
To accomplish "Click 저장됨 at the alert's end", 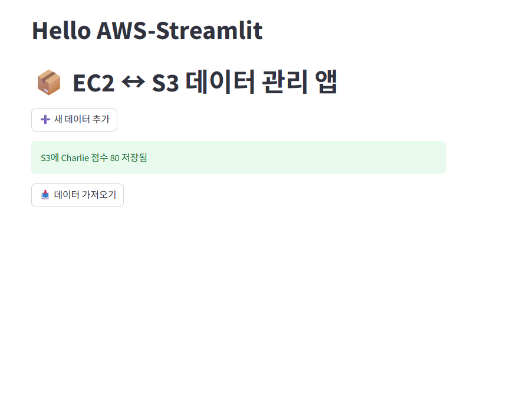I will (x=134, y=157).
